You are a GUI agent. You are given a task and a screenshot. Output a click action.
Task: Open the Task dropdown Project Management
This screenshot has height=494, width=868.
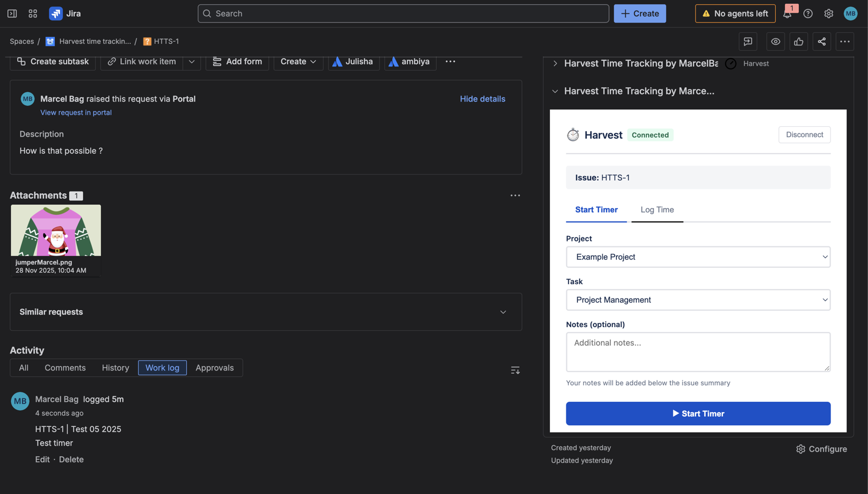pos(698,300)
